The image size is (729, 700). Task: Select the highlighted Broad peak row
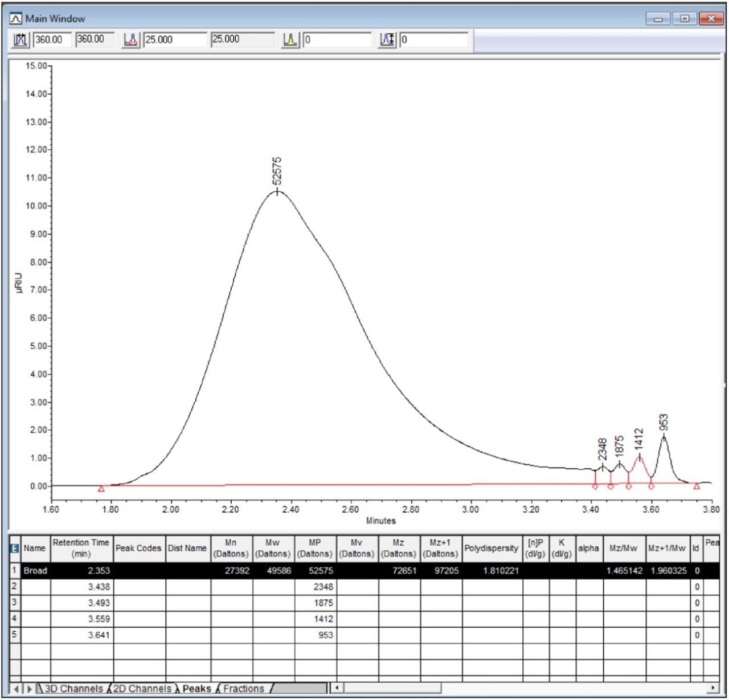click(x=36, y=571)
